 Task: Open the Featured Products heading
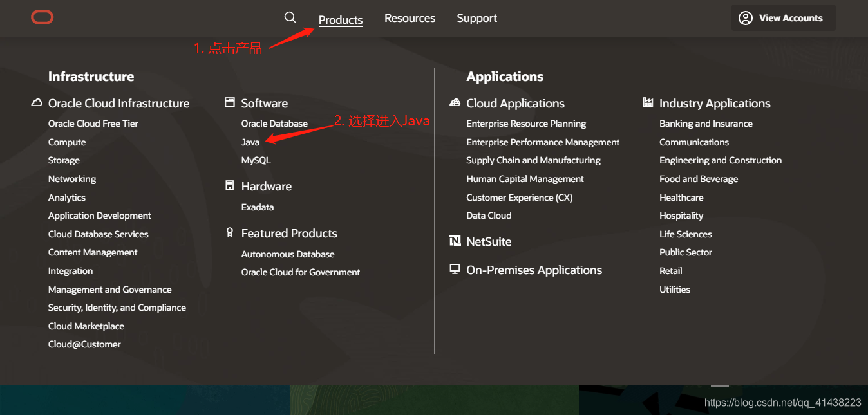(x=289, y=234)
